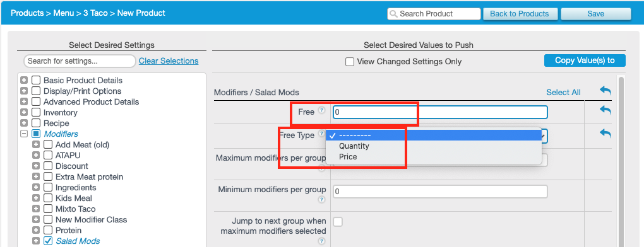This screenshot has height=247, width=644.
Task: Choose Price from Free Type dropdown
Action: click(434, 157)
